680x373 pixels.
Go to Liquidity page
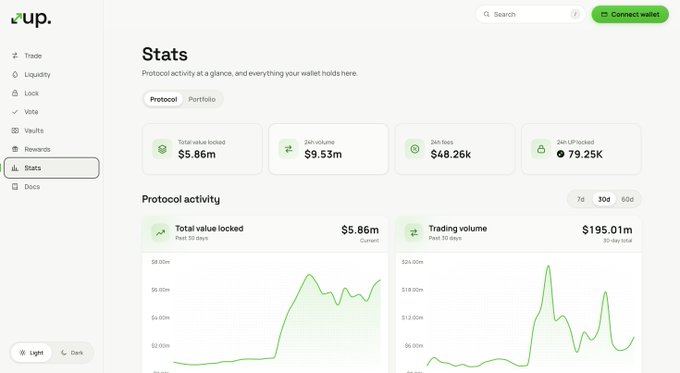point(52,74)
